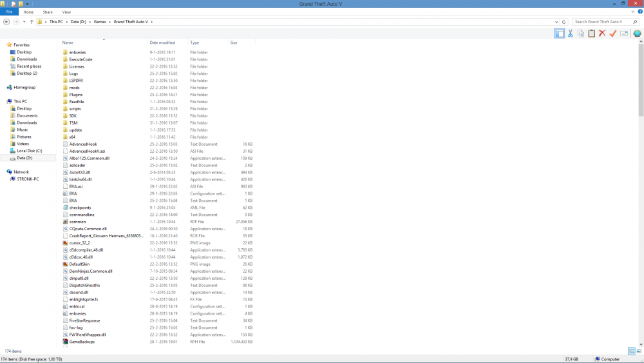Click the vertical scrollbar of the file list
The height and width of the screenshot is (363, 644).
point(641,80)
